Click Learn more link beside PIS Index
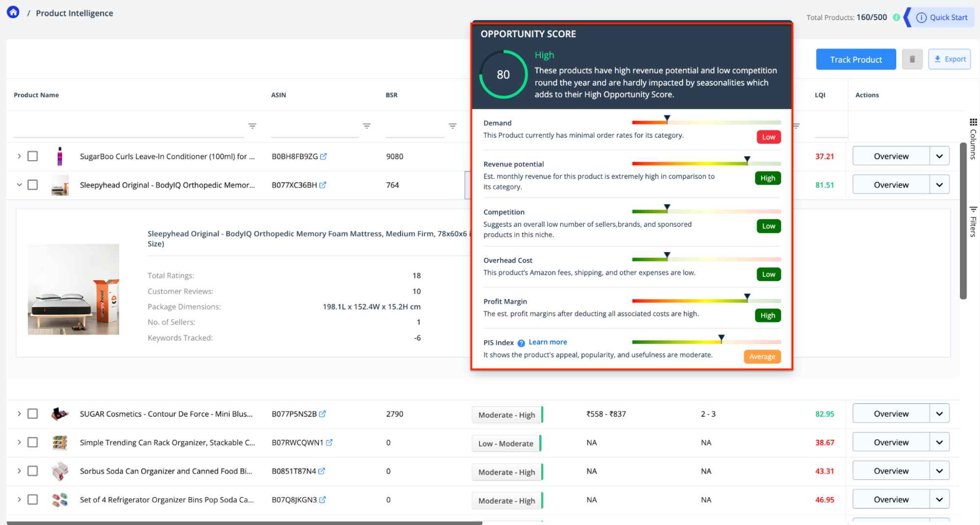 click(x=548, y=342)
